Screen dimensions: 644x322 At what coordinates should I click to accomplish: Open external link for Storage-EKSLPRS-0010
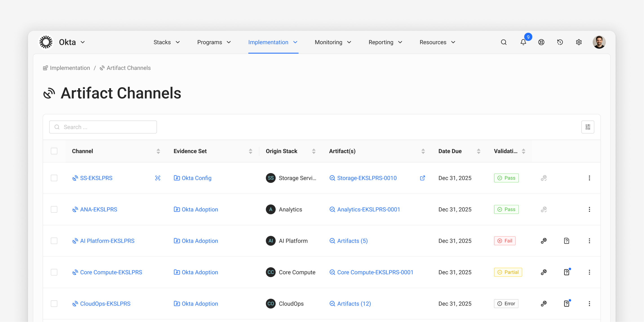(x=423, y=178)
